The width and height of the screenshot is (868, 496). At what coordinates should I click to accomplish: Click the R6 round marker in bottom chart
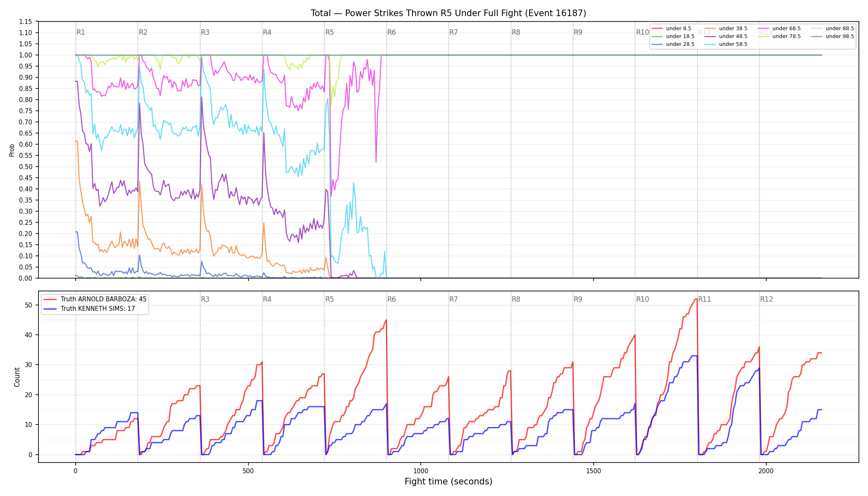click(x=391, y=299)
